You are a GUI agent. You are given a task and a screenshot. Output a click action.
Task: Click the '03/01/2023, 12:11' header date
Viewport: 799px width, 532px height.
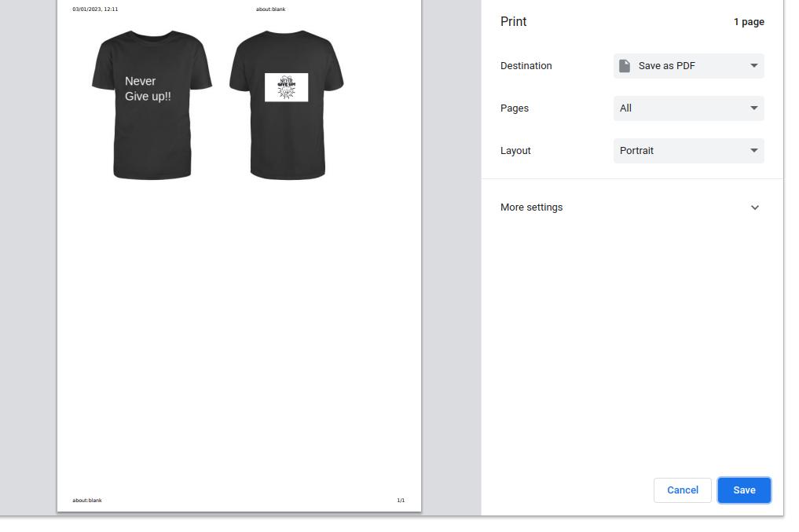coord(95,9)
